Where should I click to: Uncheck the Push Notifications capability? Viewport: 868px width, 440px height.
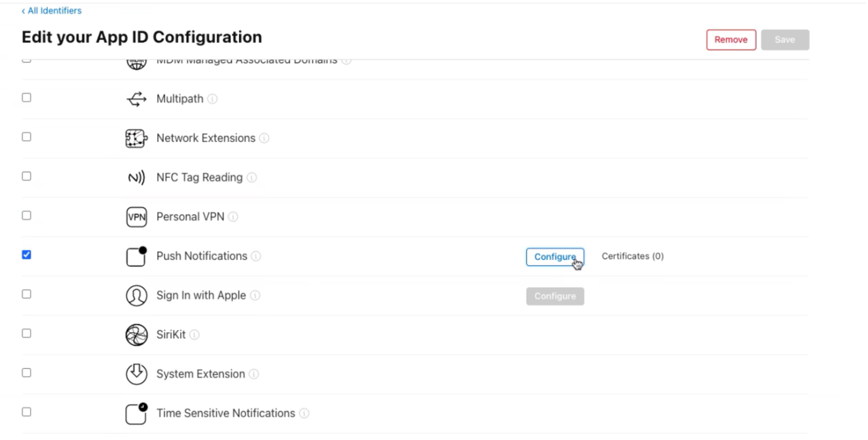pos(26,254)
